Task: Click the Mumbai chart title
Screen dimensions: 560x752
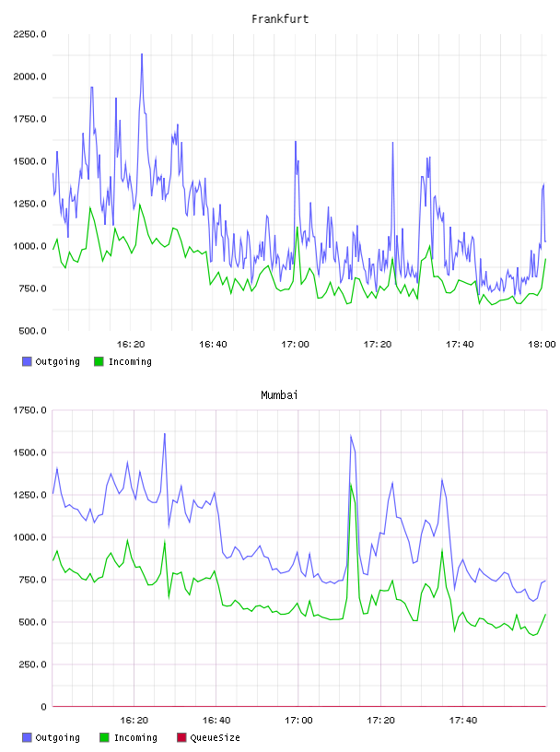Action: point(279,395)
